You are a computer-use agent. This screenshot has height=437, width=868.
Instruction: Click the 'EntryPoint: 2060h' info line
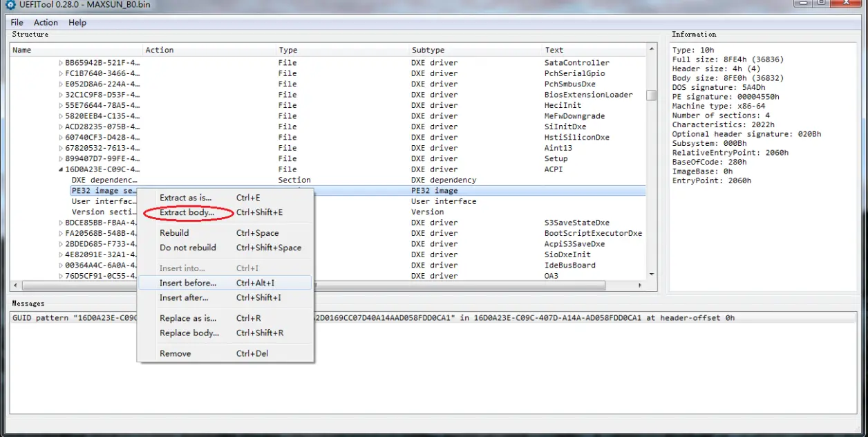click(711, 180)
